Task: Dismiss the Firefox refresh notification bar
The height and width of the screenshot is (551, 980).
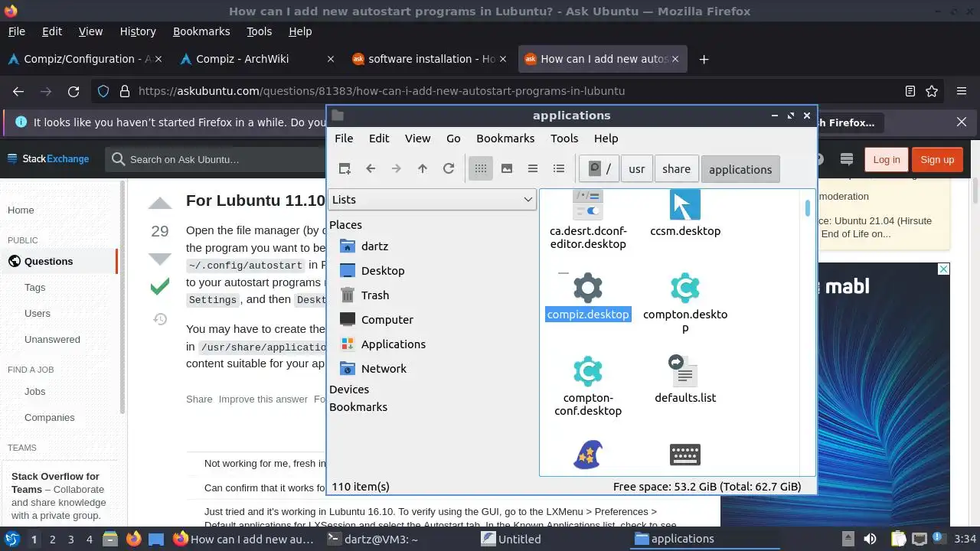Action: click(962, 122)
